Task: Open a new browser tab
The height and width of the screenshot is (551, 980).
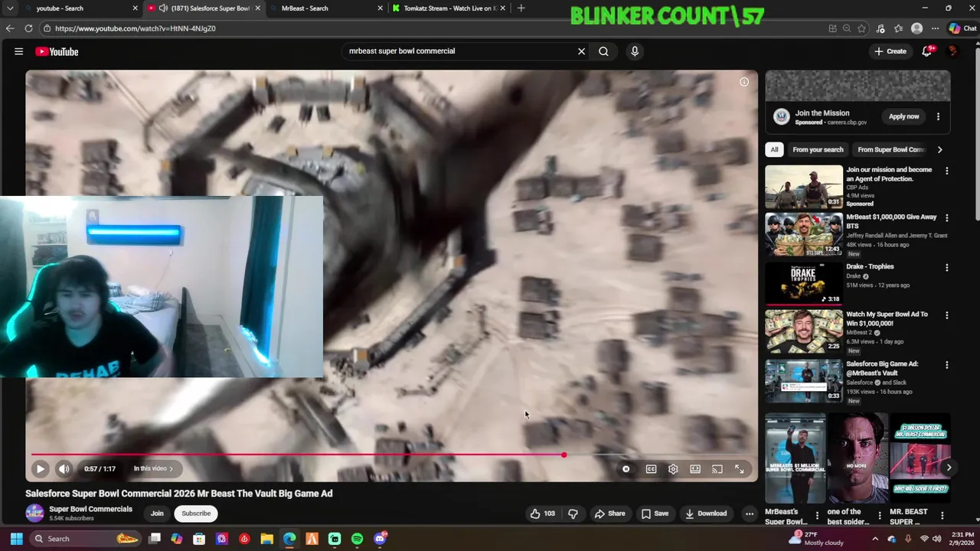Action: pyautogui.click(x=521, y=8)
